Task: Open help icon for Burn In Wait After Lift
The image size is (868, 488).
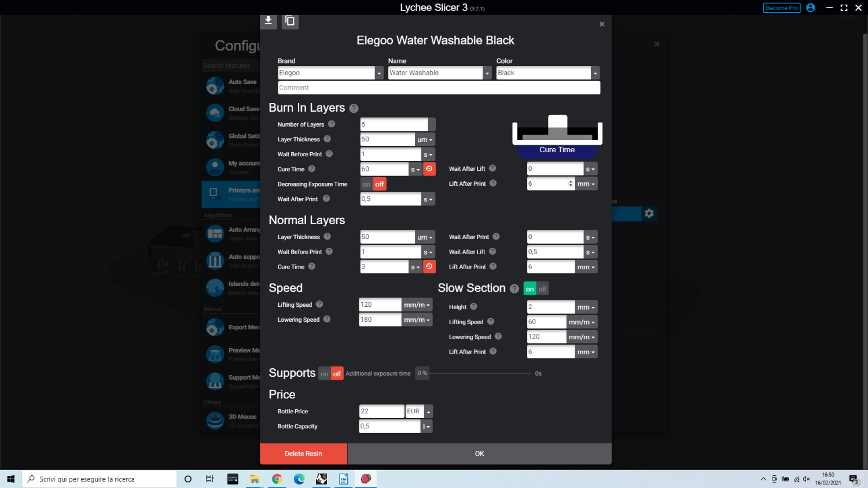Action: point(492,168)
